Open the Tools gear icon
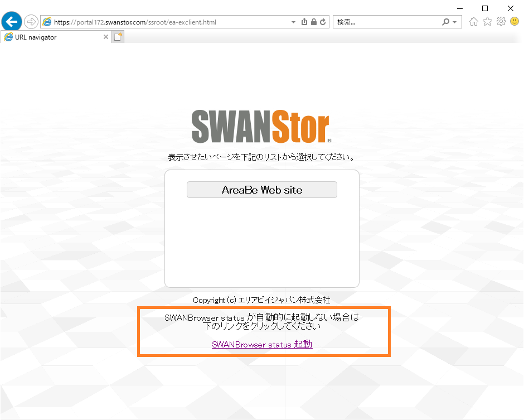Image resolution: width=524 pixels, height=420 pixels. [501, 22]
